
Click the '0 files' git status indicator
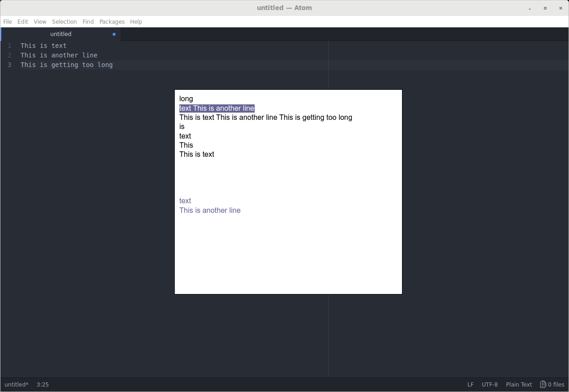[552, 385]
